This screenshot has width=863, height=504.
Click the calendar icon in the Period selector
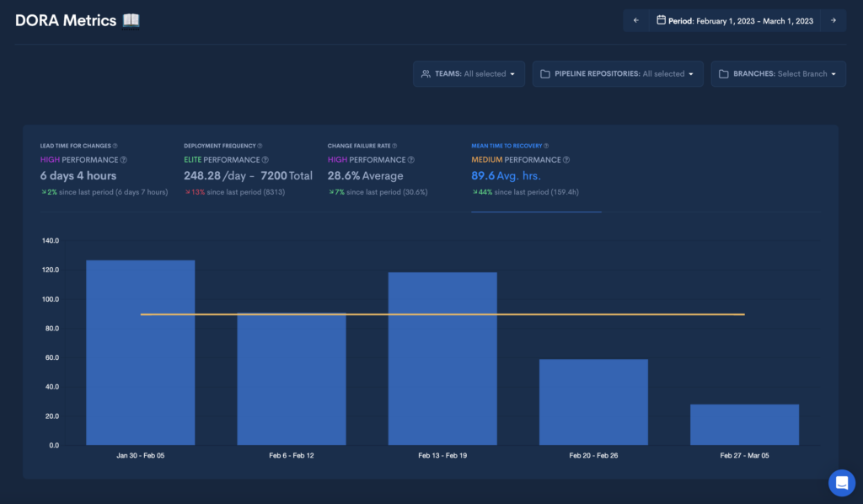pos(661,20)
